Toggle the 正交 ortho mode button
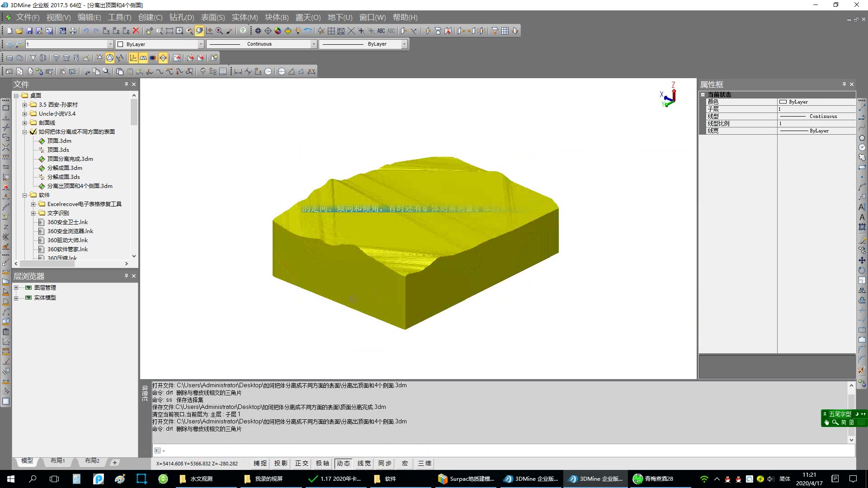The image size is (868, 488). tap(302, 463)
